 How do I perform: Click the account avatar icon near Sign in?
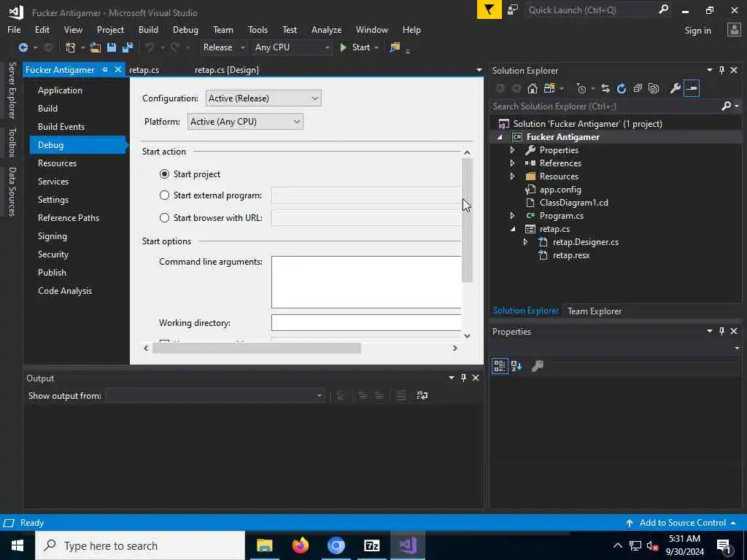coord(734,30)
